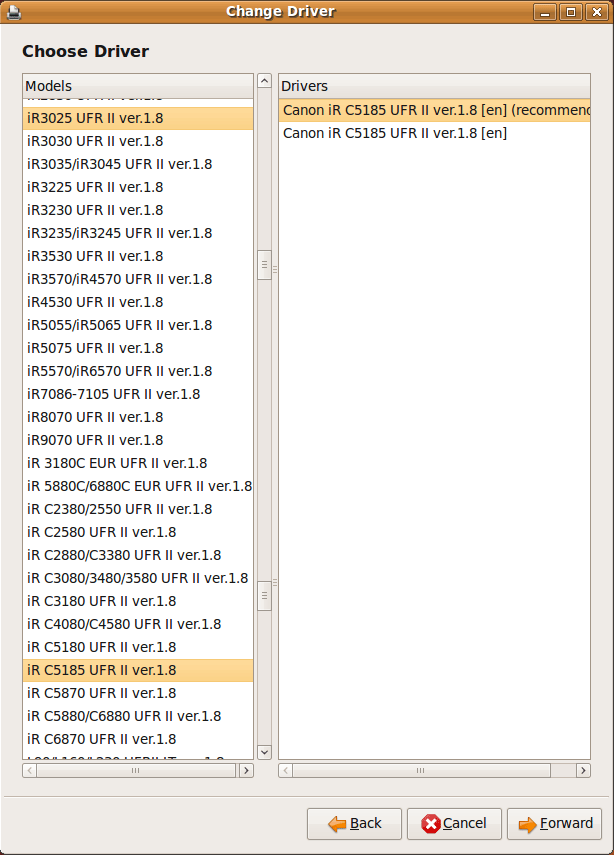
Task: Select model iR3225 UFR II ver.1.8
Action: tap(138, 187)
